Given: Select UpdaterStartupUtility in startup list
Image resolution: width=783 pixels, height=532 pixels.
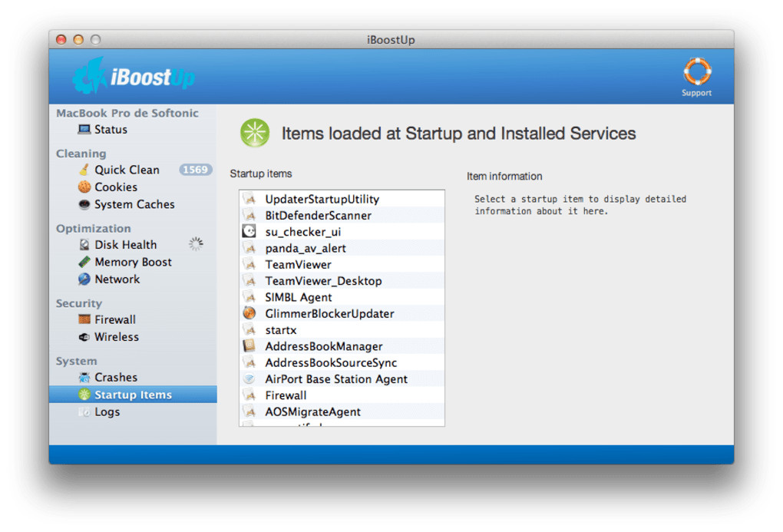Looking at the screenshot, I should (x=342, y=199).
